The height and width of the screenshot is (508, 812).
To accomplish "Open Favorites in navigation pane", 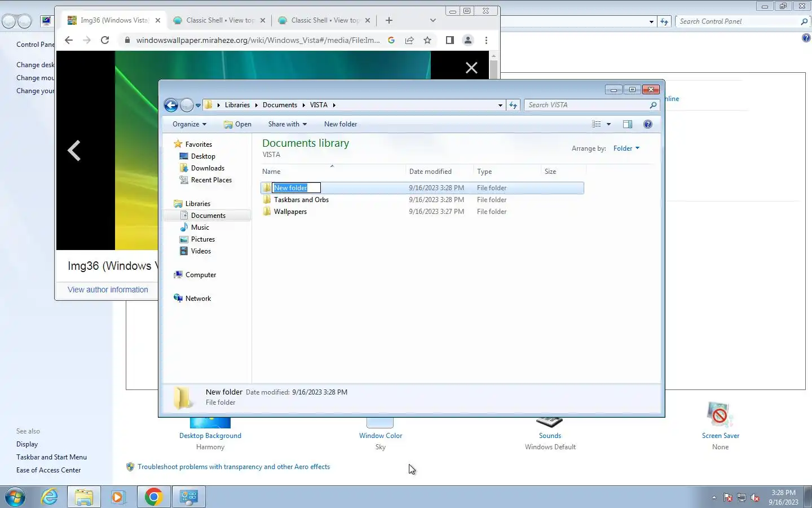I will coord(198,144).
